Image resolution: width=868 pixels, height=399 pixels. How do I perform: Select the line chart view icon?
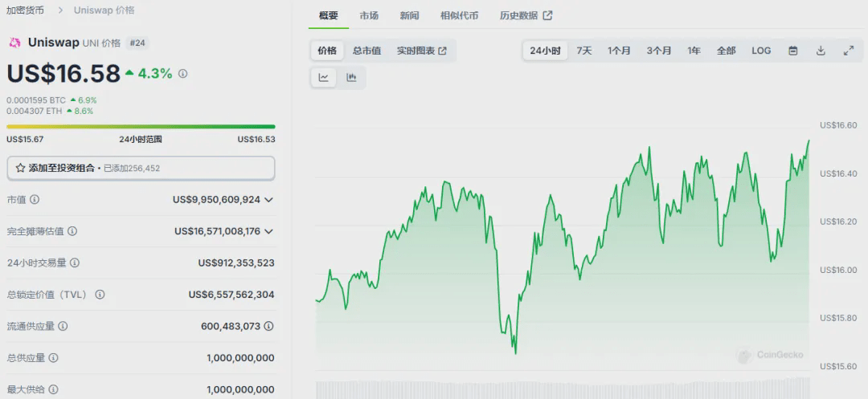324,77
